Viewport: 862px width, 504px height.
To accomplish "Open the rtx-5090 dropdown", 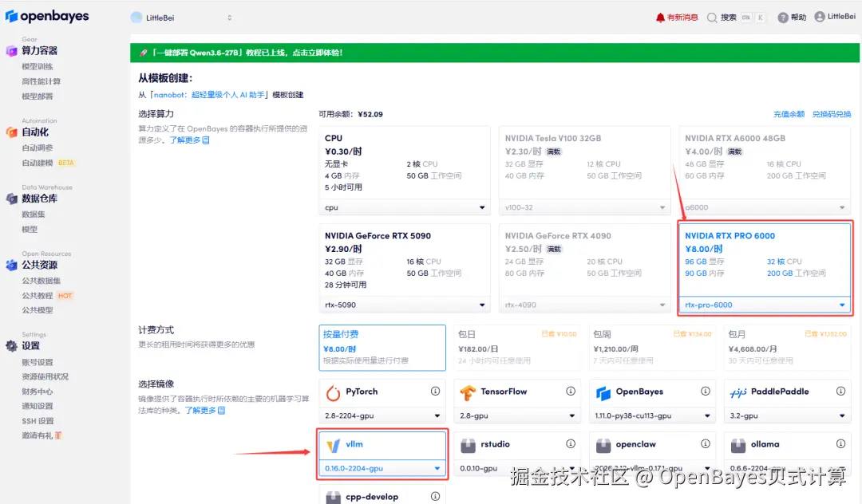I will 404,305.
